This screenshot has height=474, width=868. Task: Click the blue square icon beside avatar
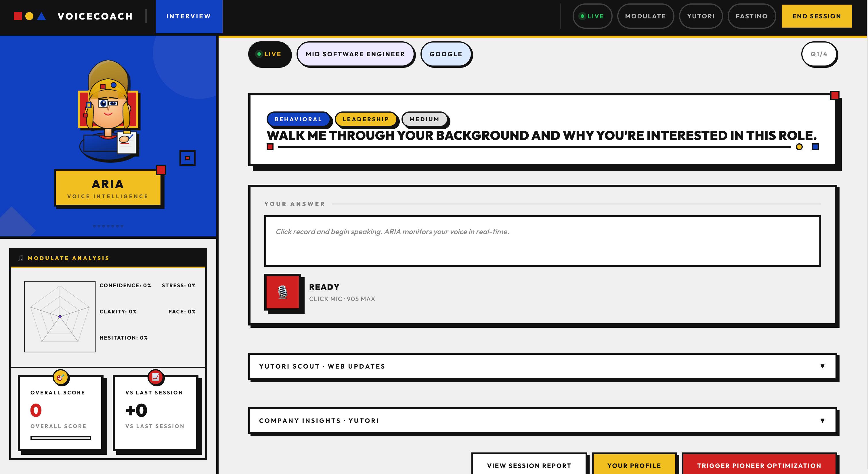pyautogui.click(x=187, y=158)
